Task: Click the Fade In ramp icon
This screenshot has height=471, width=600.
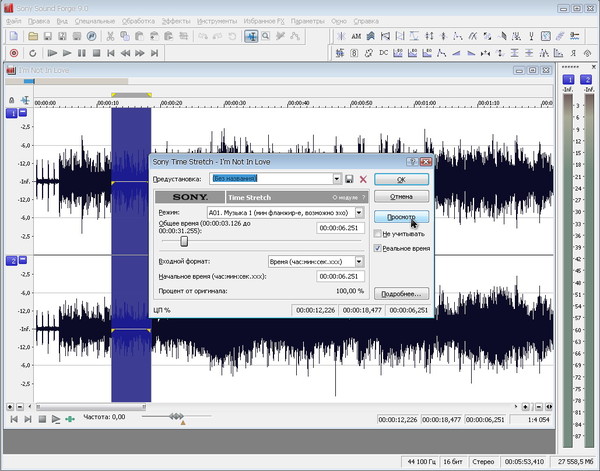Action: click(456, 53)
